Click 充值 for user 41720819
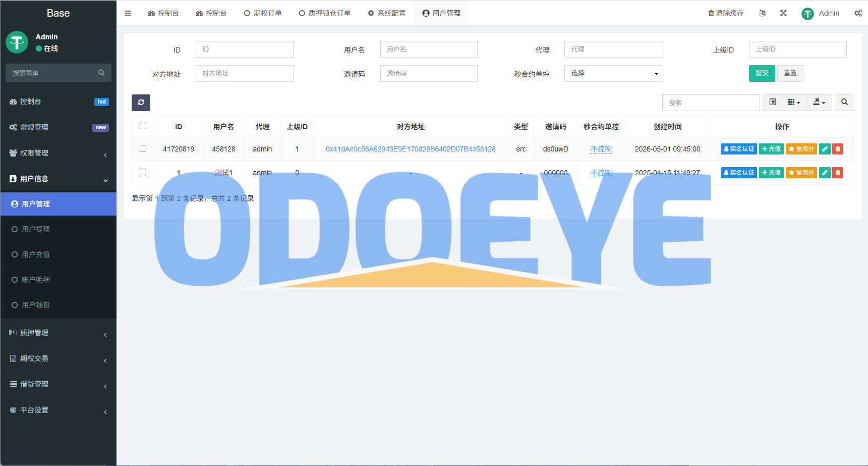The width and height of the screenshot is (868, 466). click(x=771, y=149)
